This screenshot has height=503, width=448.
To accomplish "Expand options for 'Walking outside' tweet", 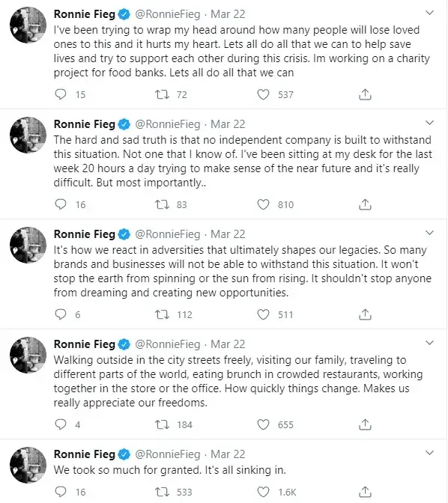I will [429, 343].
